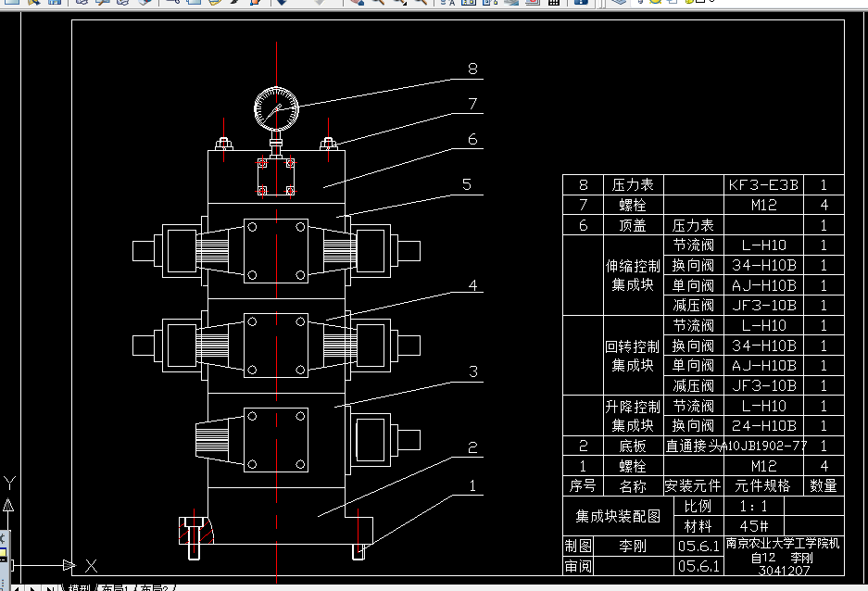Select the 45# material value
868x591 pixels.
tap(753, 526)
